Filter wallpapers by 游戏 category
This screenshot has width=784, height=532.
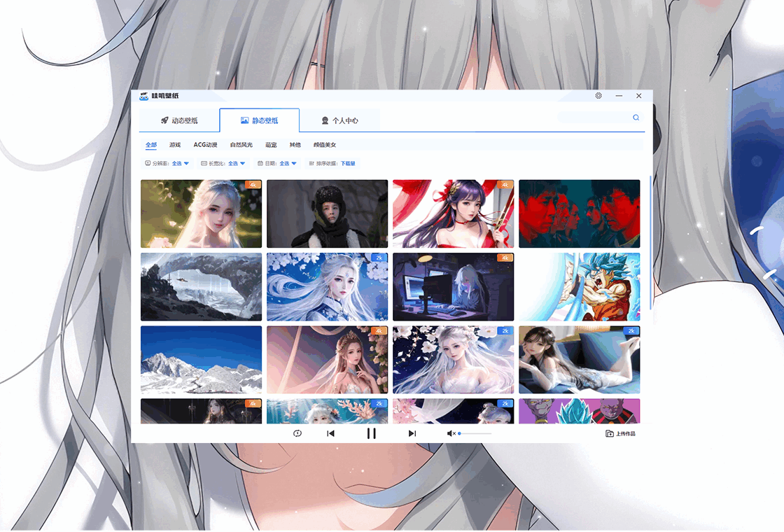pos(175,145)
